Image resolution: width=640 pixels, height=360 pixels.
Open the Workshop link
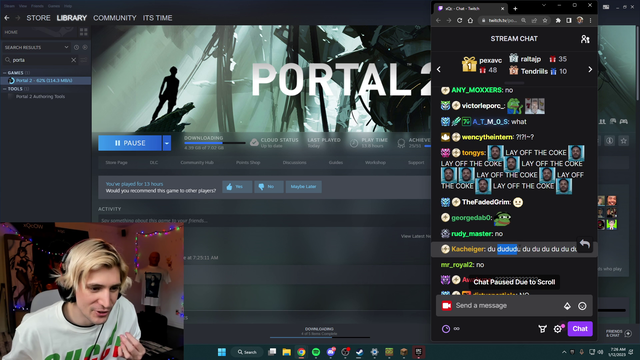pyautogui.click(x=375, y=162)
